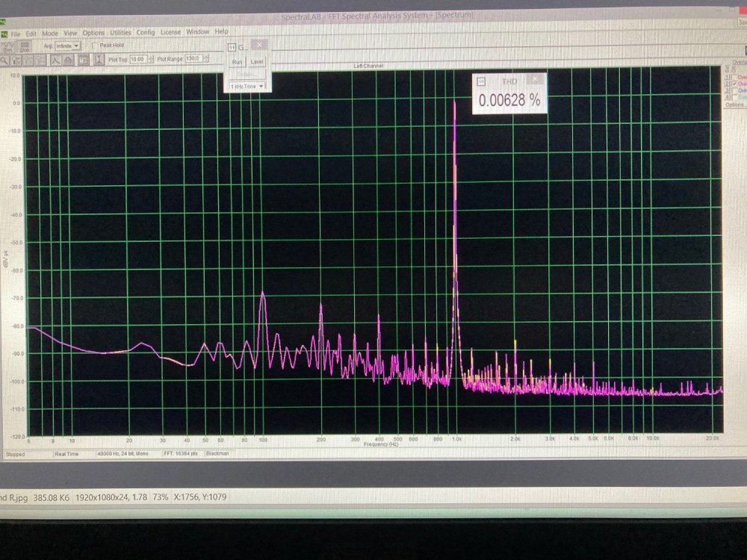This screenshot has height=560, width=747.
Task: Click the Level button in generator
Action: [x=257, y=62]
